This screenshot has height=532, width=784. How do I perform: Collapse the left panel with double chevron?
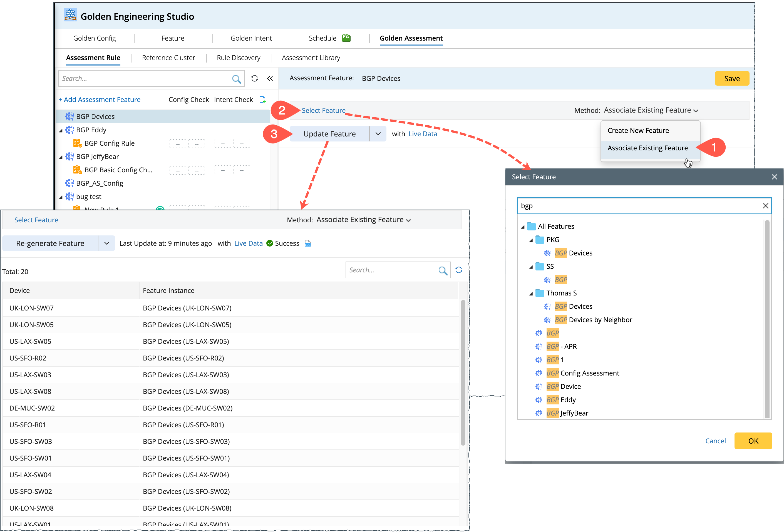270,79
